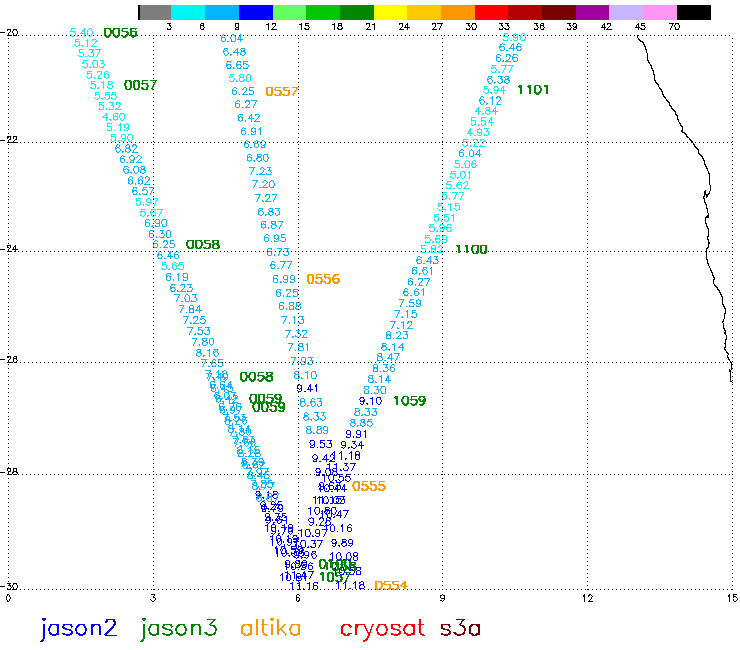The image size is (740, 650).
Task: Choose the altika legend entry
Action: click(270, 628)
